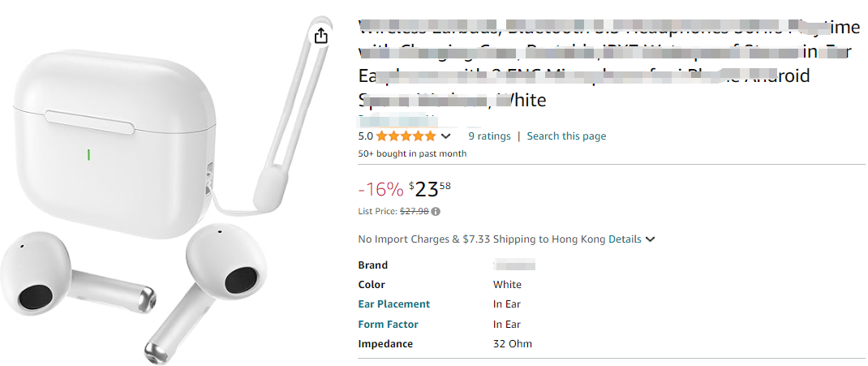Open the rating breakdown chevron beside the stars
This screenshot has width=868, height=366.
445,136
